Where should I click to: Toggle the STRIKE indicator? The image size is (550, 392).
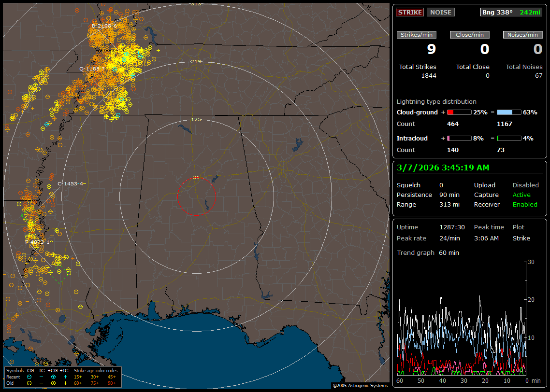pos(410,12)
